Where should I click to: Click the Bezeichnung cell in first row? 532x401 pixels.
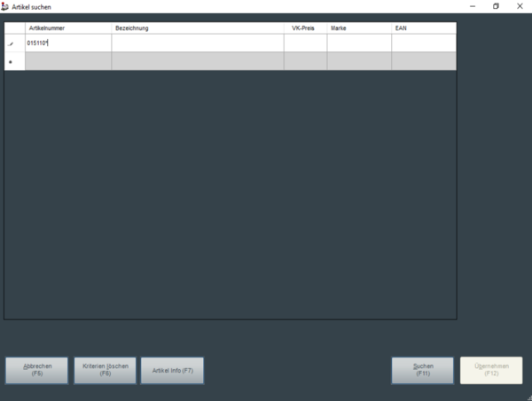tap(197, 43)
